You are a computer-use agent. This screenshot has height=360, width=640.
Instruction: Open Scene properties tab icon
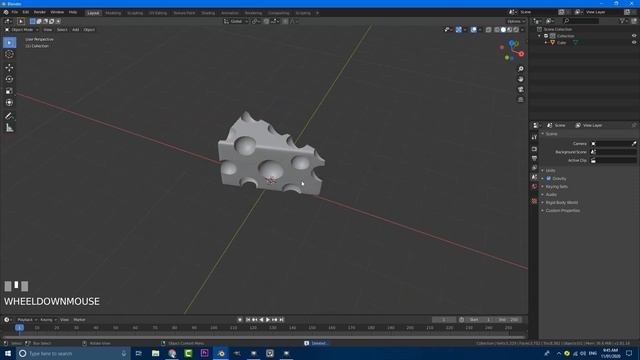click(534, 177)
